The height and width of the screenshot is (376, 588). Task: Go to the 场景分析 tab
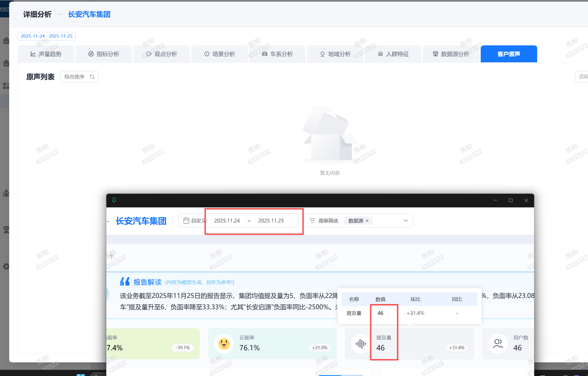[x=220, y=54]
